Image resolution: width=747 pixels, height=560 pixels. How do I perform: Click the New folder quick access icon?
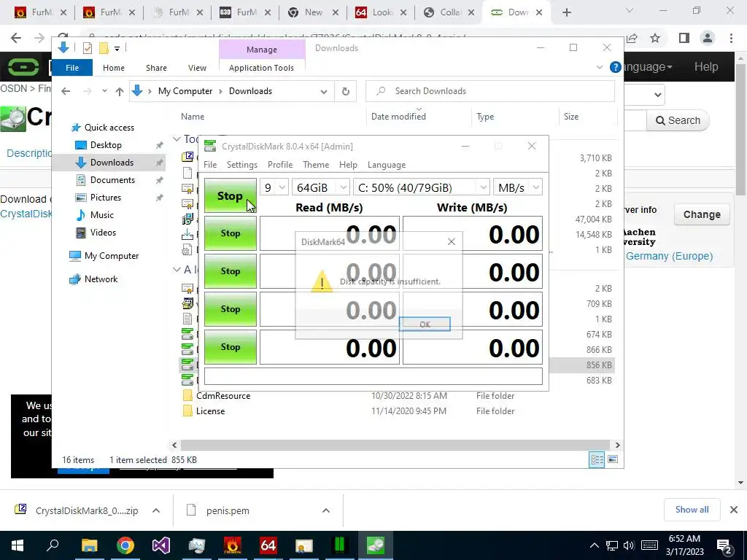[x=104, y=47]
